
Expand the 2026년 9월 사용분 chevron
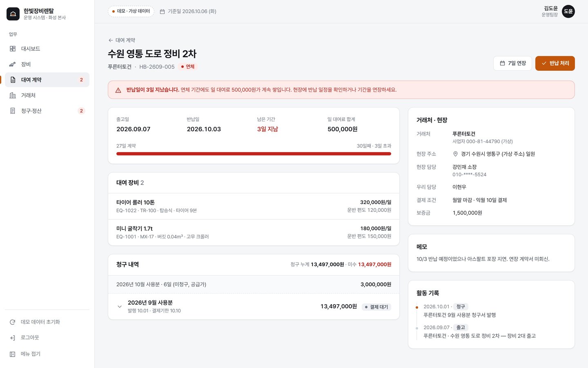click(120, 307)
